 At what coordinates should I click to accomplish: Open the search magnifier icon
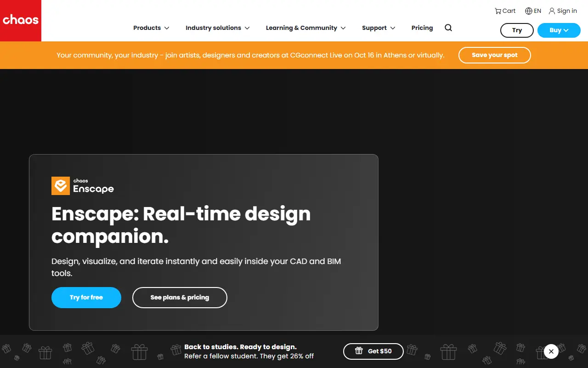tap(448, 28)
